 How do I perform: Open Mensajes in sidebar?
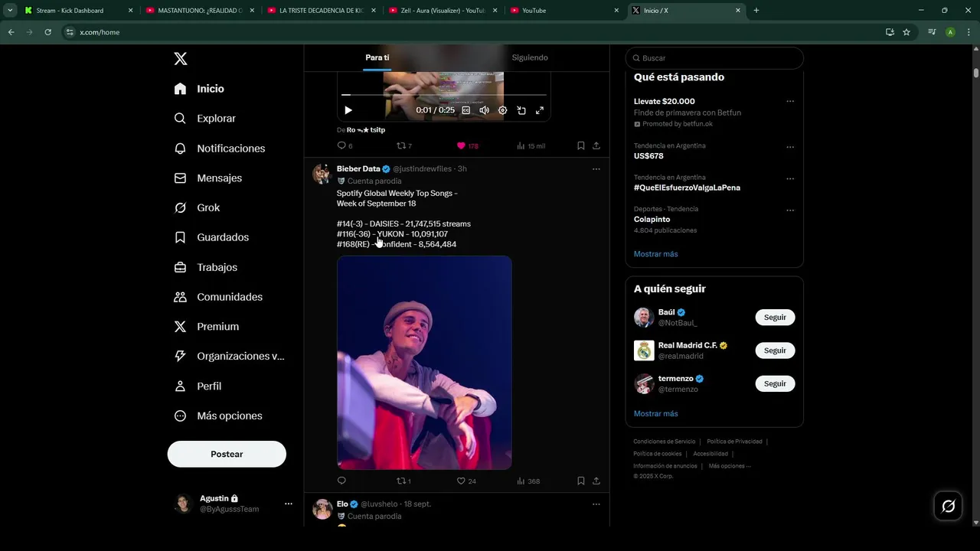point(207,178)
